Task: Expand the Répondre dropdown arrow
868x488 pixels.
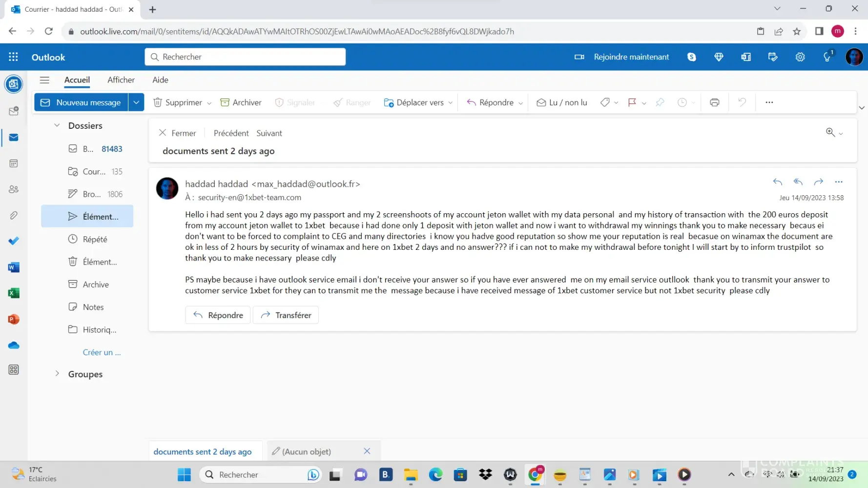Action: [520, 103]
